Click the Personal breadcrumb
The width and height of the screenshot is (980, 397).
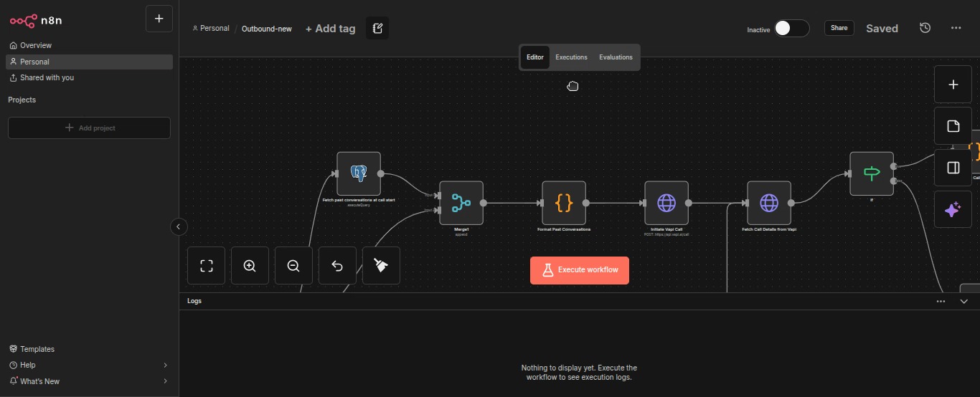211,29
